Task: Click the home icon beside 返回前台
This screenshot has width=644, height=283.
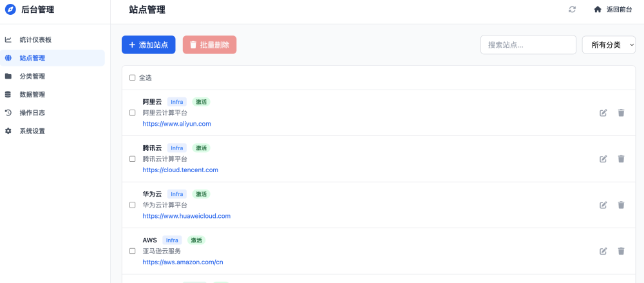Action: [598, 10]
